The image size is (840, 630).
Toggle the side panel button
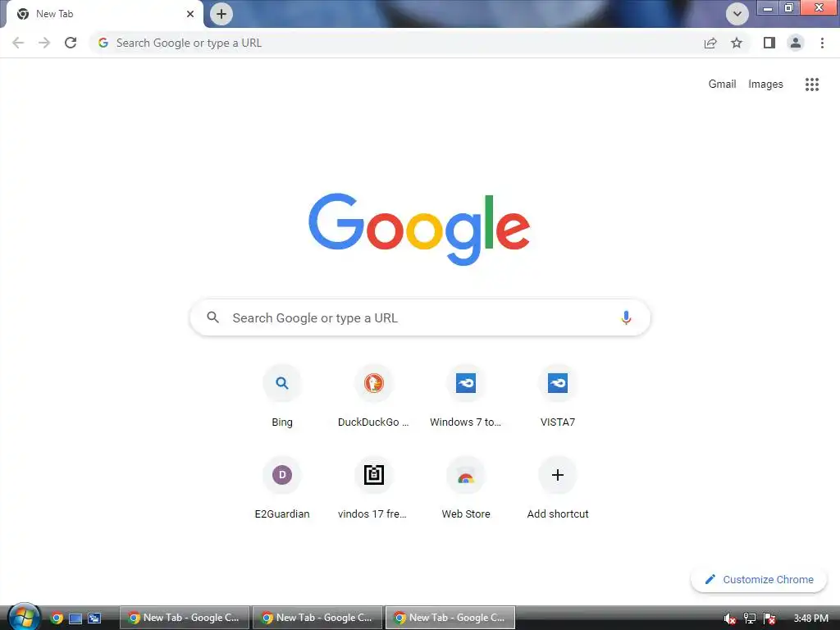tap(769, 43)
